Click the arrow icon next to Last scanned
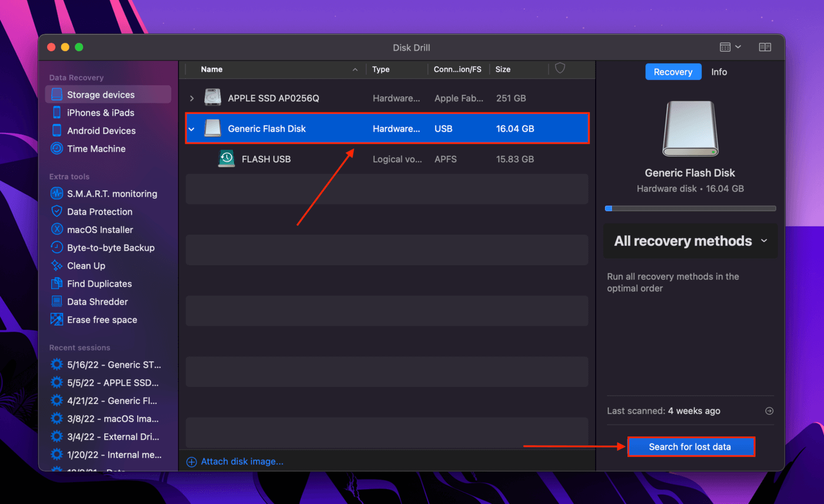The width and height of the screenshot is (824, 504). click(x=769, y=411)
